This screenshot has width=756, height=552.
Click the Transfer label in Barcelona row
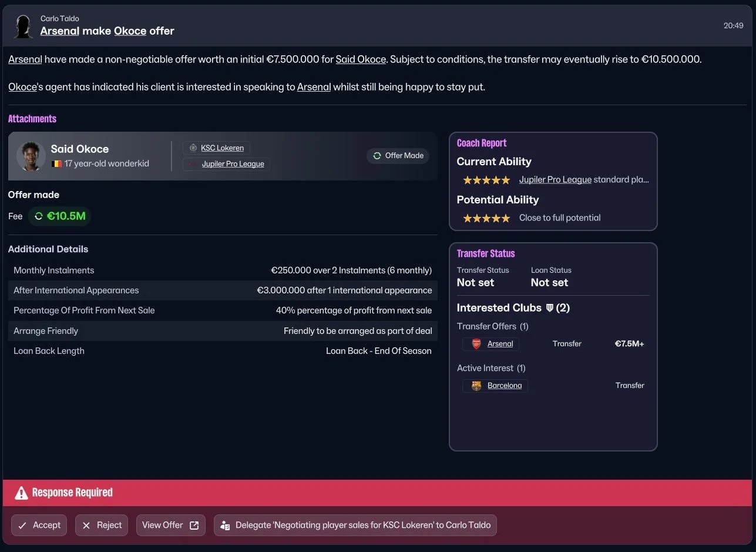point(630,386)
